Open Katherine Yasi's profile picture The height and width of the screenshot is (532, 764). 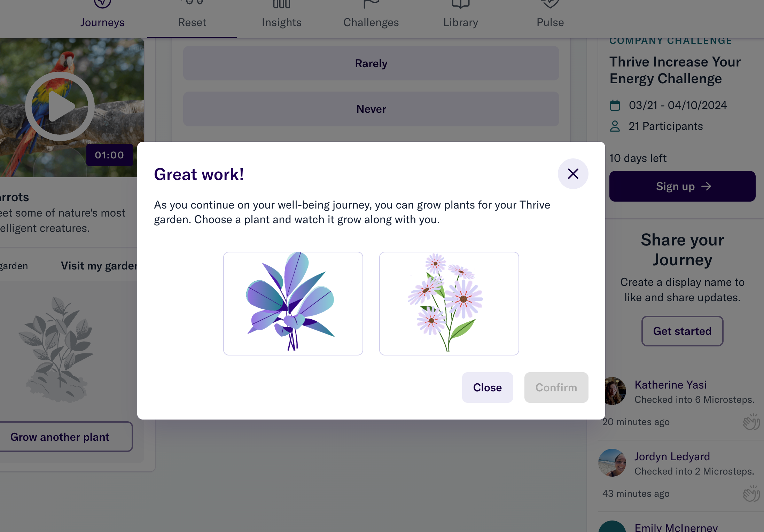coord(615,391)
